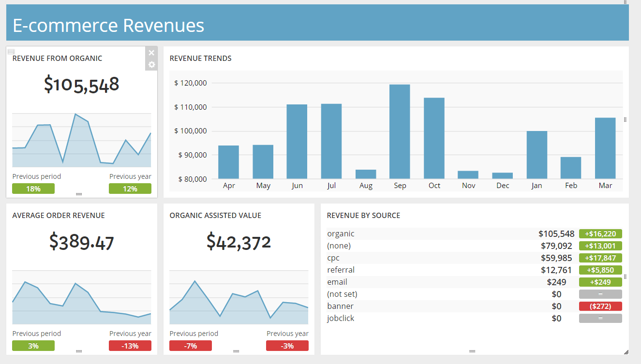641x364 pixels.
Task: Click corner resize handle of Revenue By Source widget
Action: coord(626,351)
